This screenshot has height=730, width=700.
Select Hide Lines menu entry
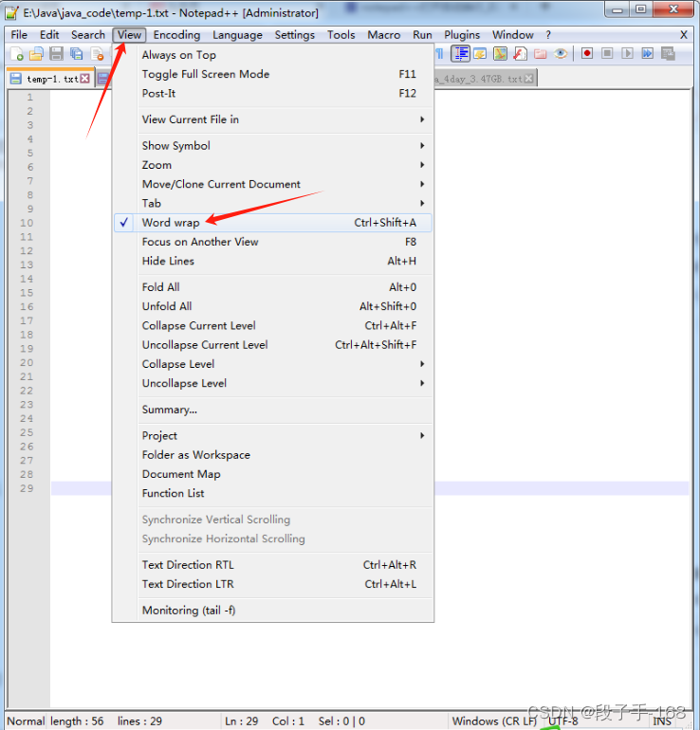pos(273,261)
